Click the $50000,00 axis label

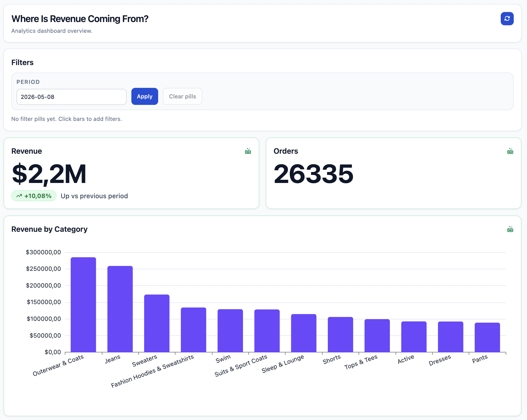click(x=45, y=335)
